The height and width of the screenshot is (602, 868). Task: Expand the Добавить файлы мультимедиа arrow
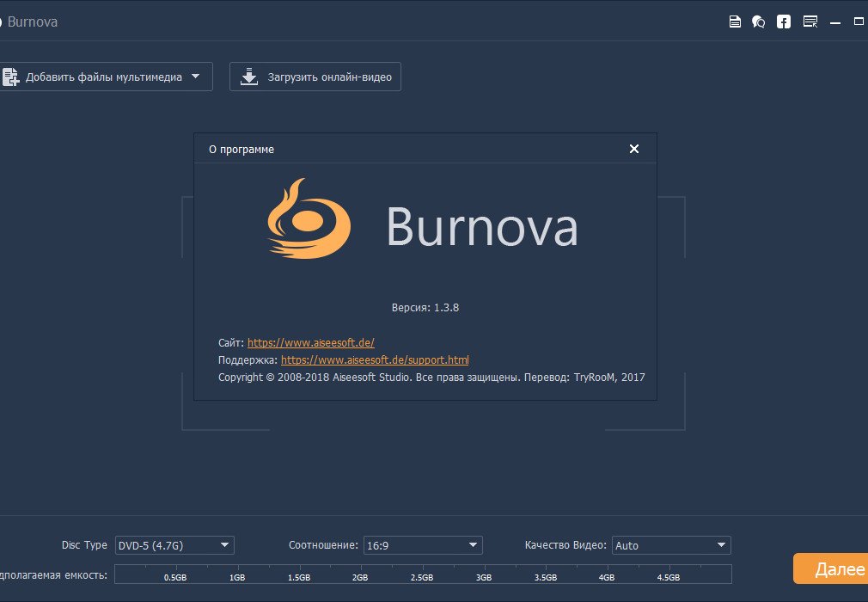195,77
